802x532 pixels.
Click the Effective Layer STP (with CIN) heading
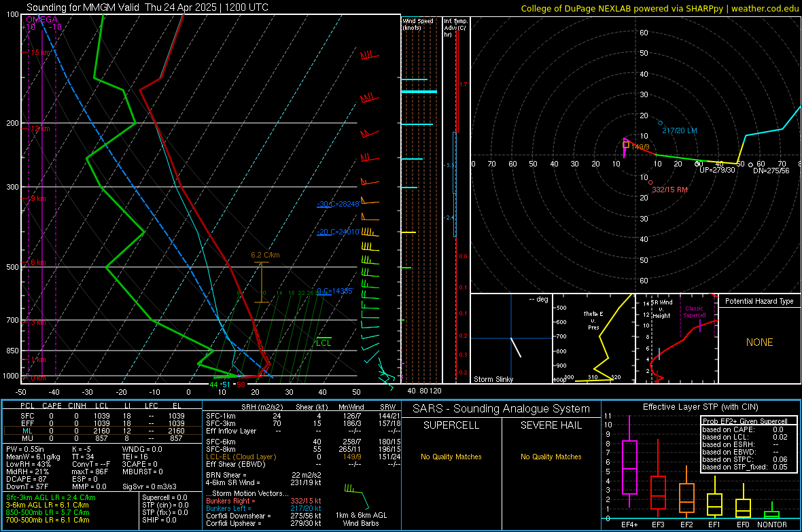(x=700, y=407)
